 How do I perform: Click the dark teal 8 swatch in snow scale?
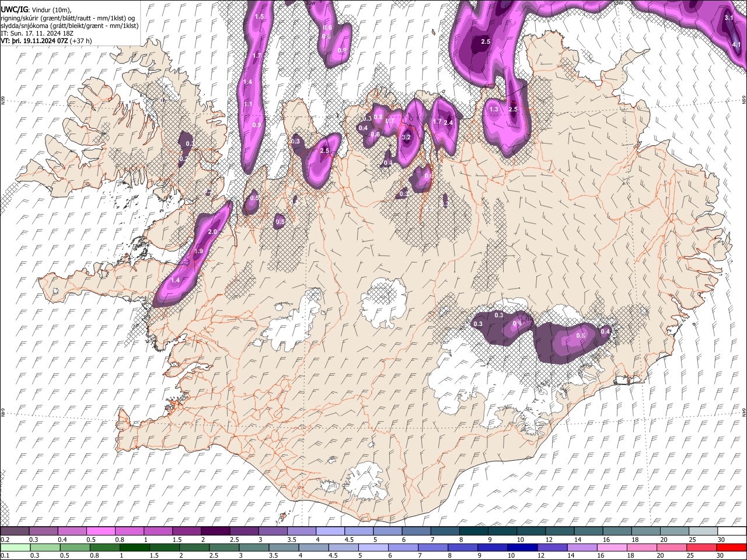(x=474, y=531)
